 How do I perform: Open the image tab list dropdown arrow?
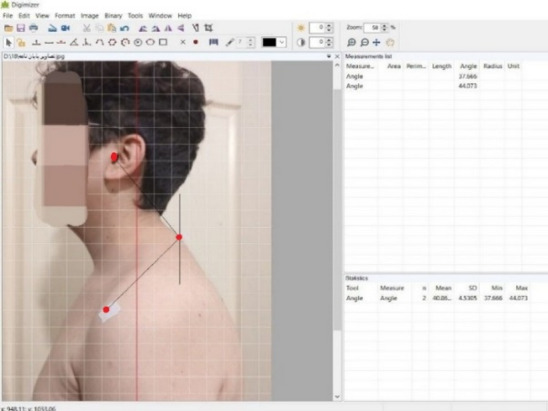(x=329, y=56)
